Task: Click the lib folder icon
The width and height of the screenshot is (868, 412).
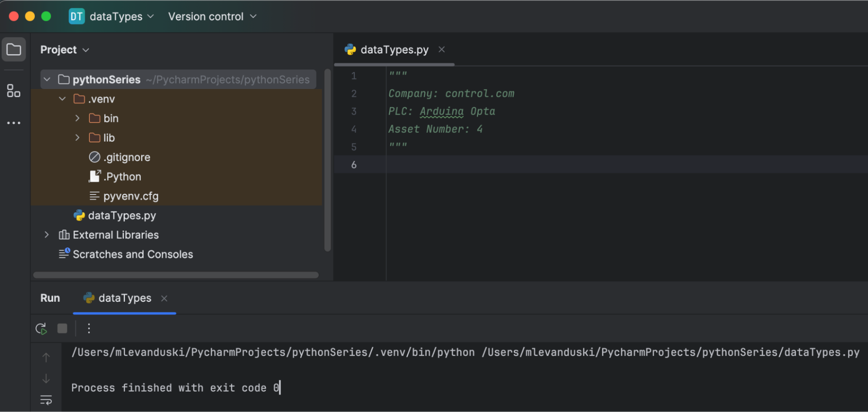Action: [x=94, y=138]
